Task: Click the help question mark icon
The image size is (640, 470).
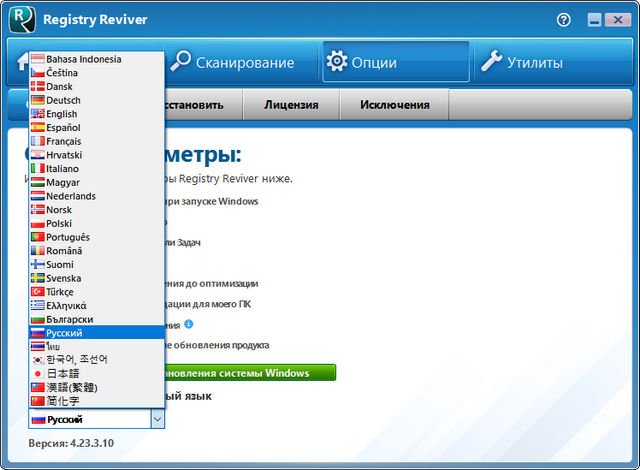Action: (x=564, y=19)
